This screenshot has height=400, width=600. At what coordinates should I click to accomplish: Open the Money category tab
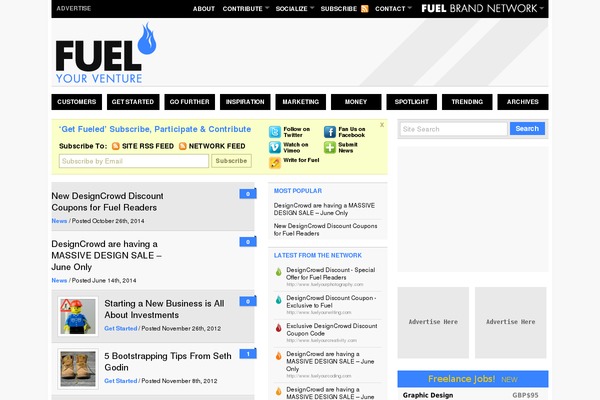pyautogui.click(x=356, y=102)
